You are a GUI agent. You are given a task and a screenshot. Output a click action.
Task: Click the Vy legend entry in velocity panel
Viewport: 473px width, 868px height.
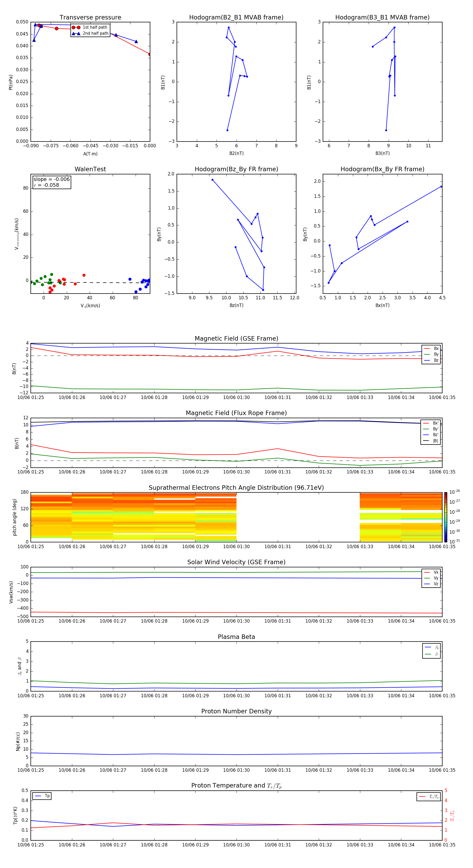click(431, 578)
